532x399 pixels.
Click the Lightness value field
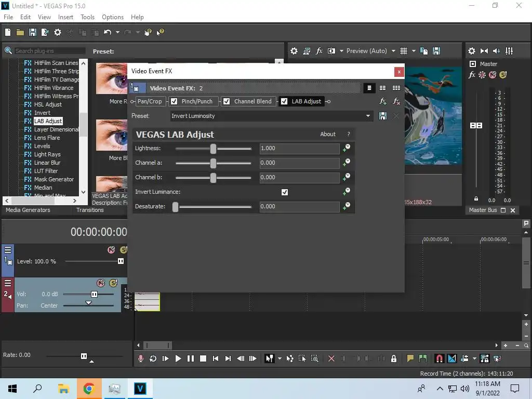pyautogui.click(x=299, y=149)
